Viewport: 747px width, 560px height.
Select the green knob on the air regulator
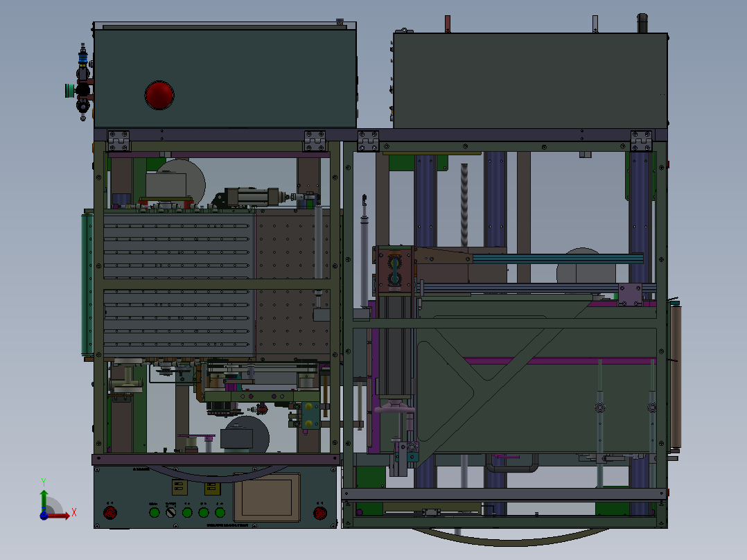(x=69, y=91)
